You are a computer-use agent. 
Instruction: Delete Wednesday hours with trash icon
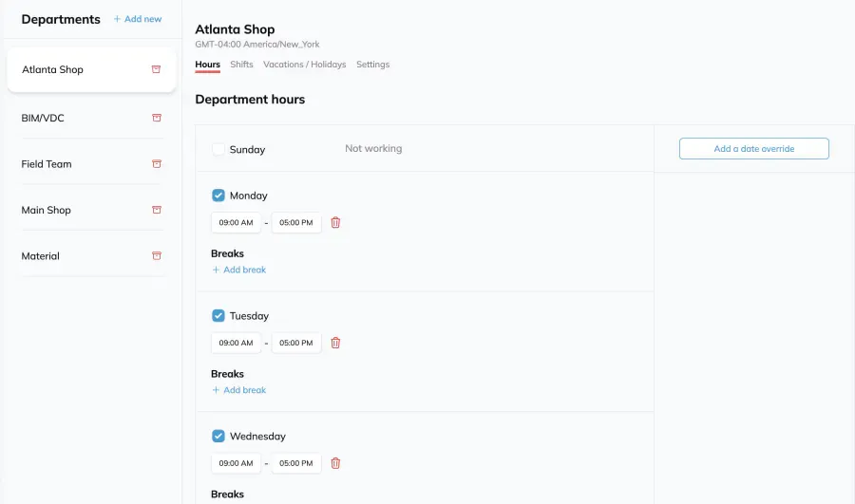(335, 463)
